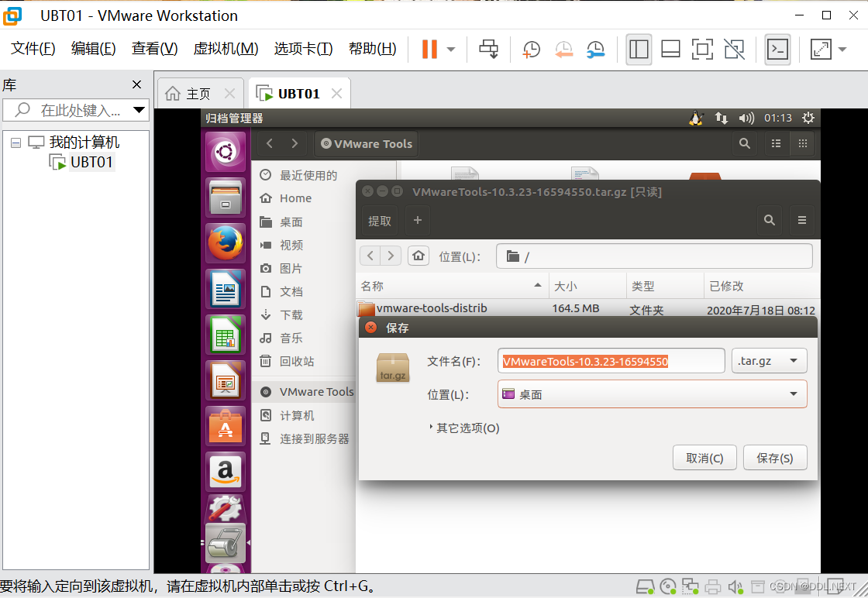
Task: Select UBT01 in the library tree
Action: [91, 163]
